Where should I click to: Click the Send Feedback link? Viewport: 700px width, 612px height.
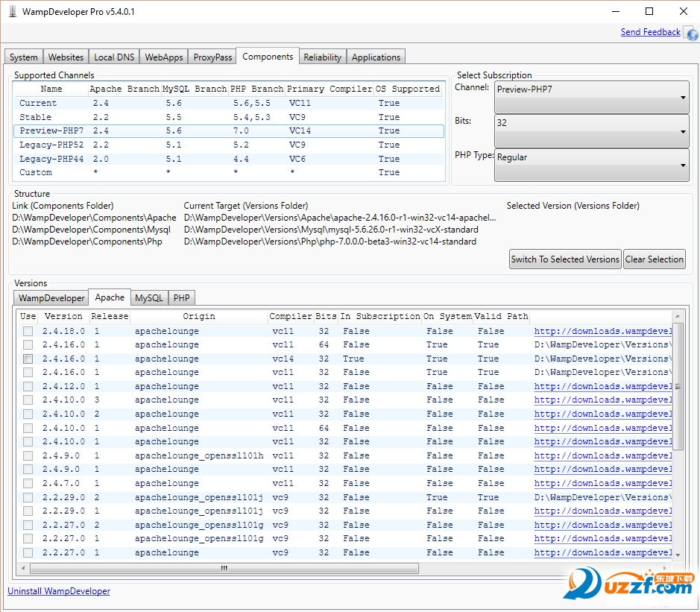[650, 32]
